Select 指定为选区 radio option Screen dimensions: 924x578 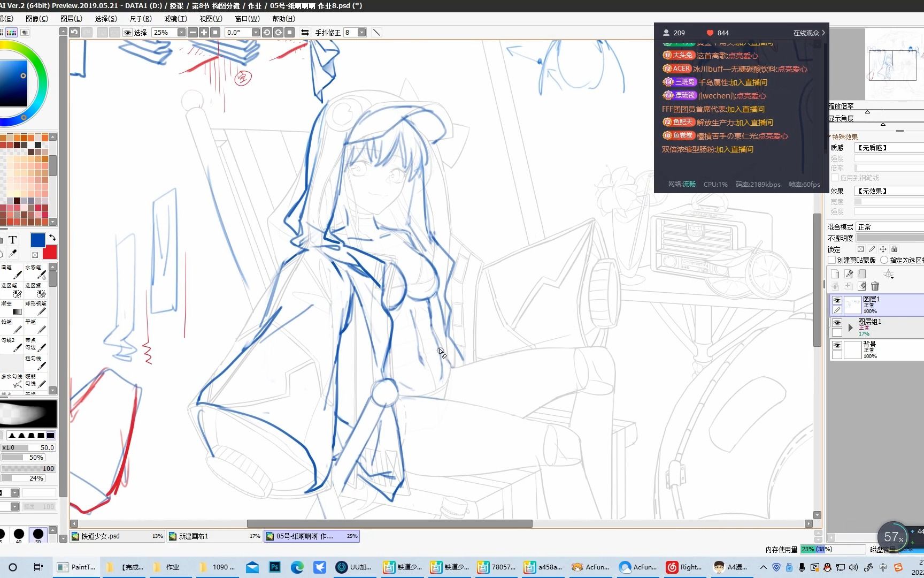tap(884, 260)
